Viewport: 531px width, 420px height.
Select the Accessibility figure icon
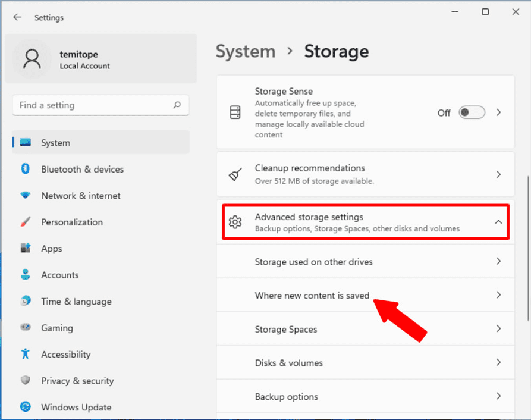coord(26,354)
